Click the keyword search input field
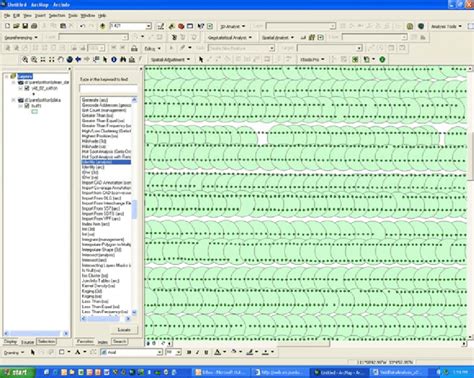This screenshot has height=378, width=474. tap(108, 89)
